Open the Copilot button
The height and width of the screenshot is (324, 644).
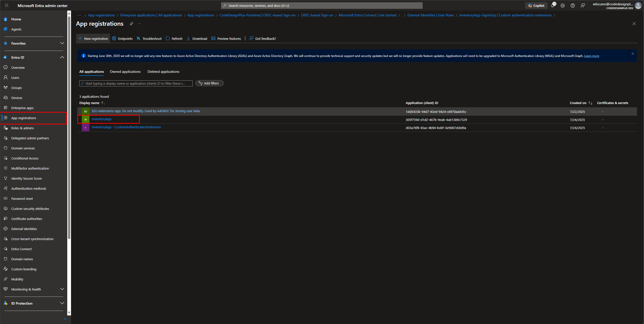tap(536, 6)
